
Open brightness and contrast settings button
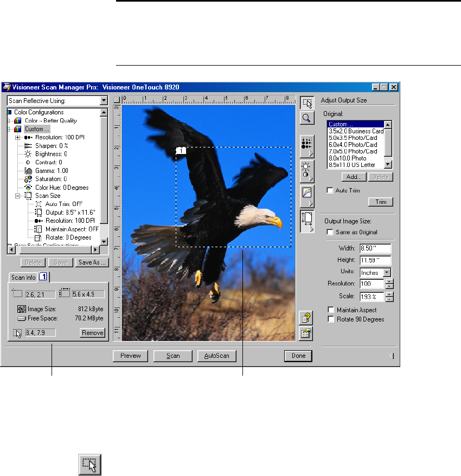pyautogui.click(x=307, y=171)
